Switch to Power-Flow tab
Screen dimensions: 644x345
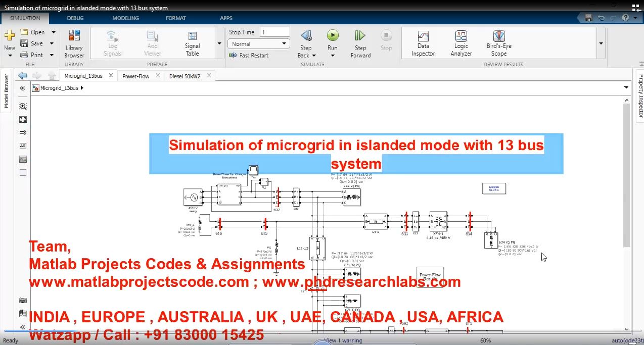(135, 76)
